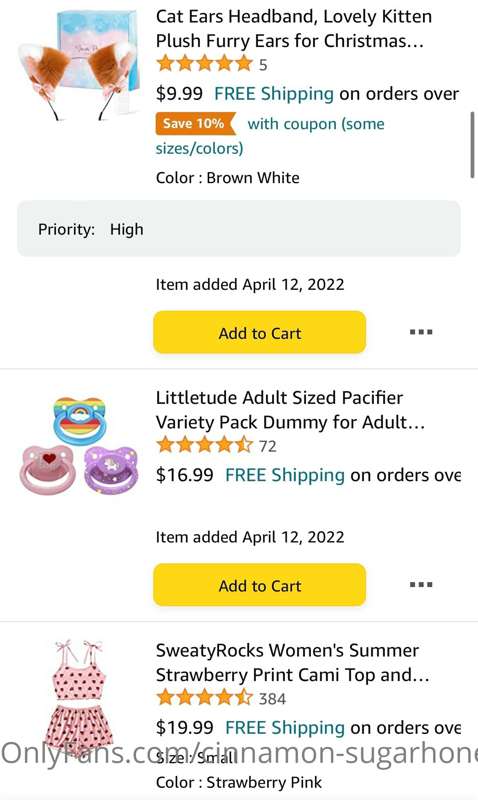Open more options for Cat Ears Headband
The image size is (478, 800).
(x=421, y=332)
